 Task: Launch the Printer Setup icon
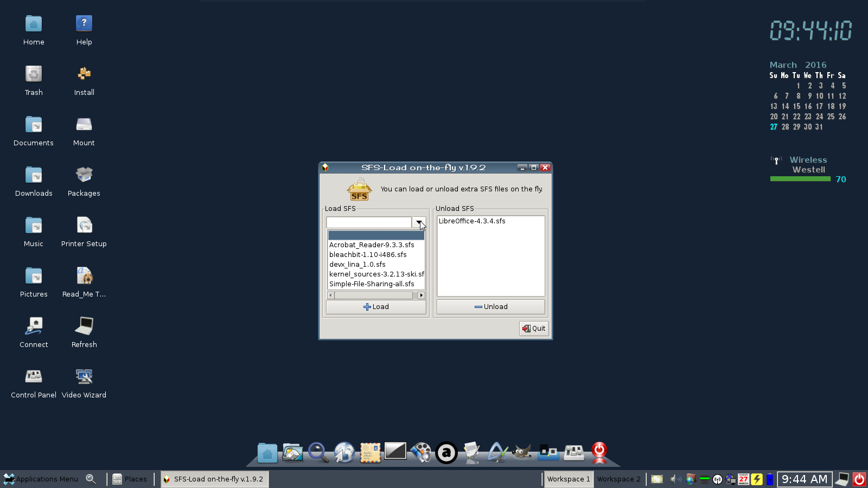click(84, 232)
